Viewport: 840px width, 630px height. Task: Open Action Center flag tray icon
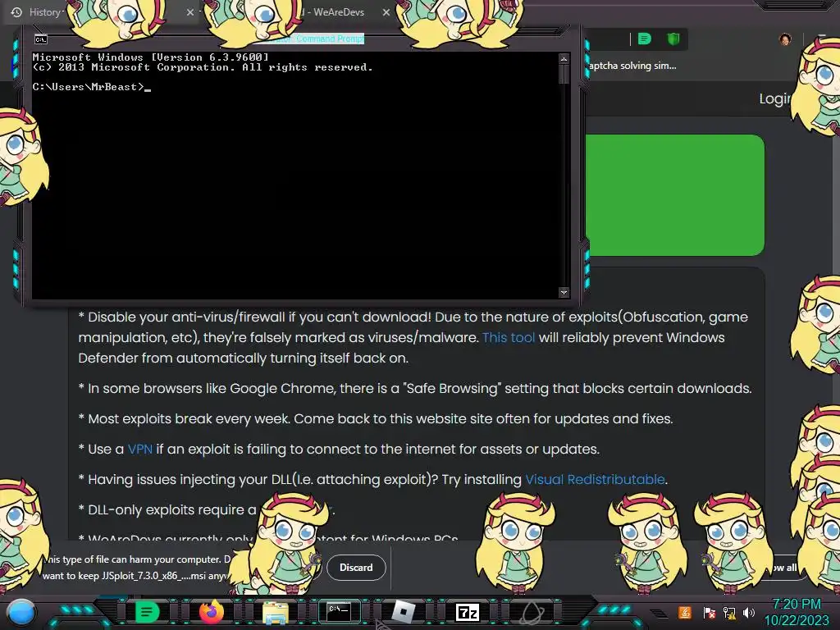[x=709, y=612]
